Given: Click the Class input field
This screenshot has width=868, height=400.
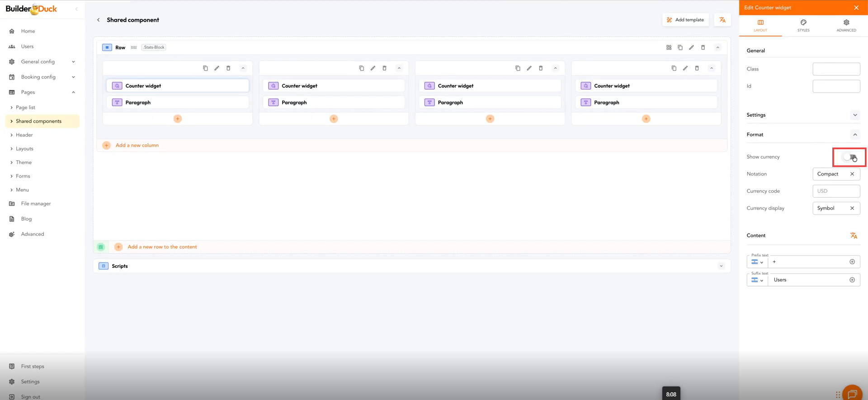Looking at the screenshot, I should (x=836, y=69).
